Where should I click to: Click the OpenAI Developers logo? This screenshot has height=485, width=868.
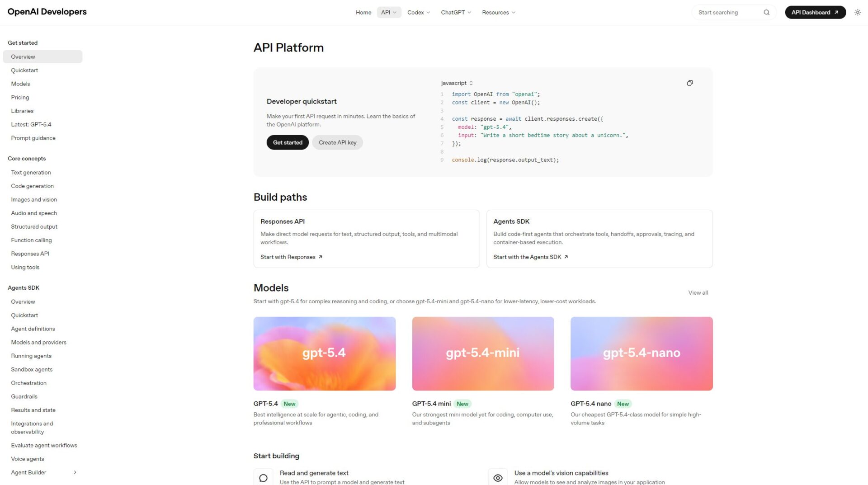coord(47,11)
